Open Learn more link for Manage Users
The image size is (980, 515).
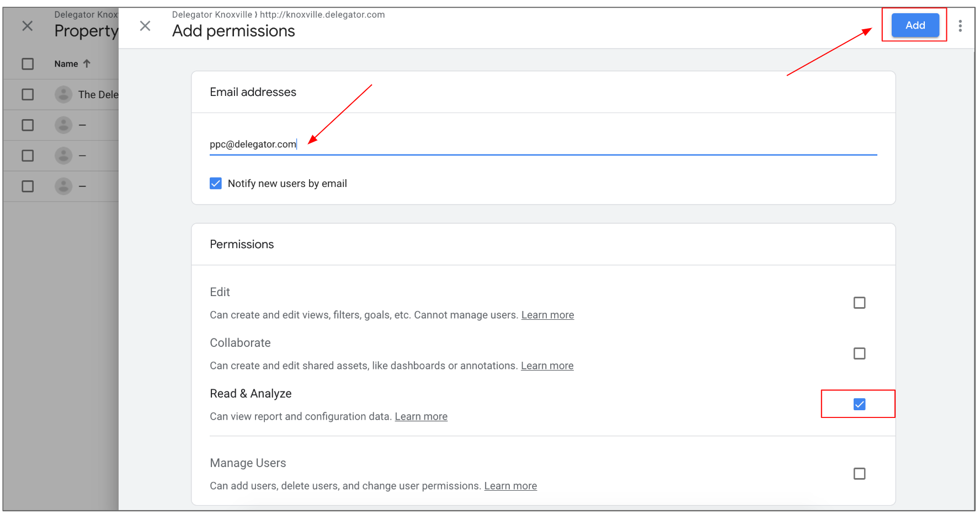(x=510, y=486)
